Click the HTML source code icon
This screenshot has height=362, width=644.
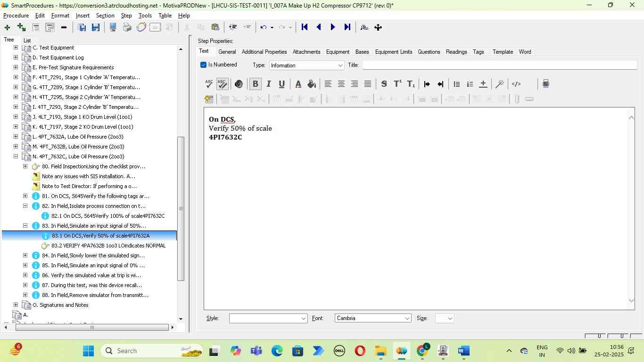[516, 84]
